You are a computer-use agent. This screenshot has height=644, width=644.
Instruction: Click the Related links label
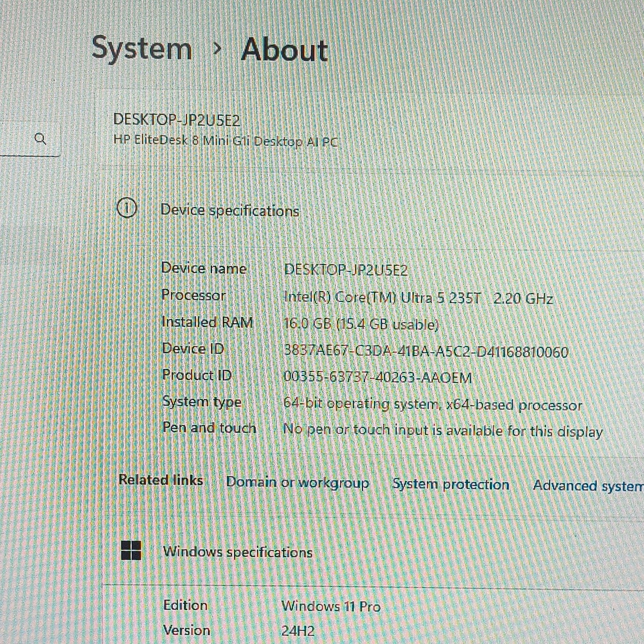pyautogui.click(x=160, y=480)
